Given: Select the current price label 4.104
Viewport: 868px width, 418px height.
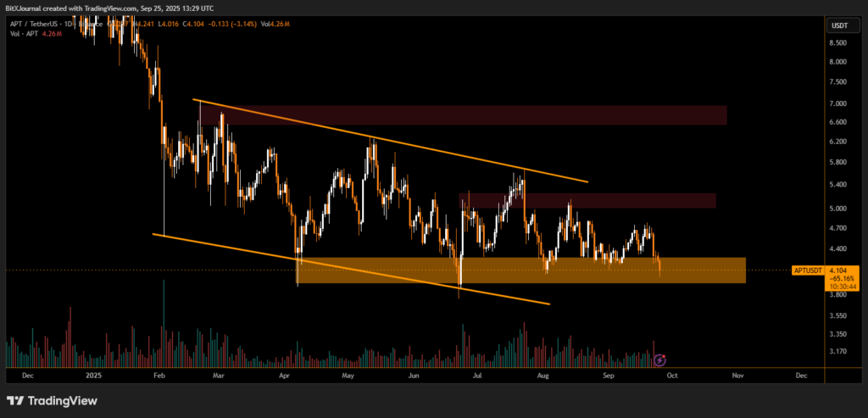Looking at the screenshot, I should pyautogui.click(x=838, y=270).
